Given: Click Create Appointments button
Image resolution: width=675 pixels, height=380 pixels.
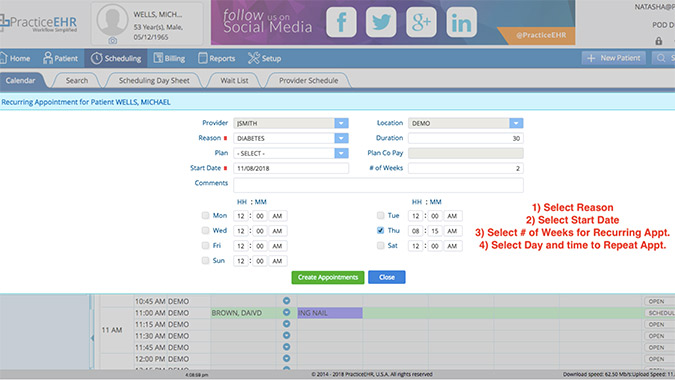Looking at the screenshot, I should coord(328,277).
